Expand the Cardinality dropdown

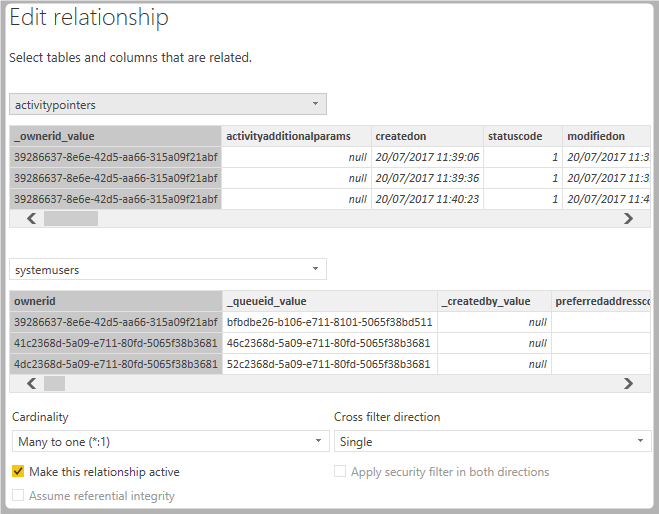coord(170,441)
